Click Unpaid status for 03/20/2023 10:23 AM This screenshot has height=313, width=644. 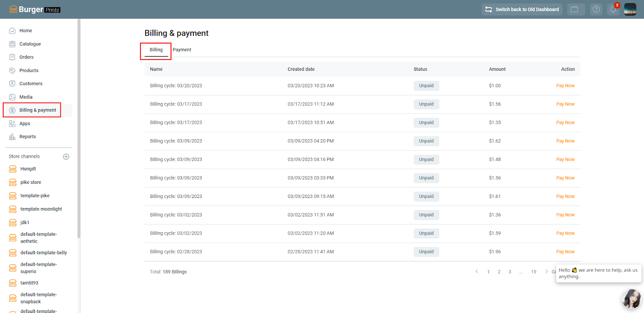click(x=426, y=86)
